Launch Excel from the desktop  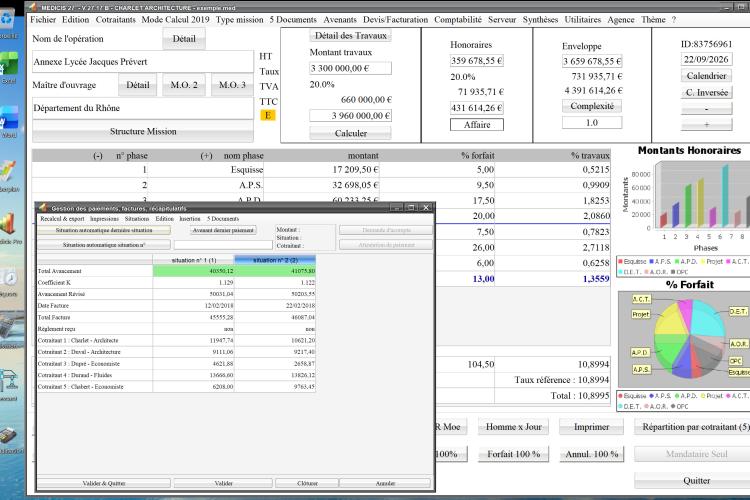point(9,66)
